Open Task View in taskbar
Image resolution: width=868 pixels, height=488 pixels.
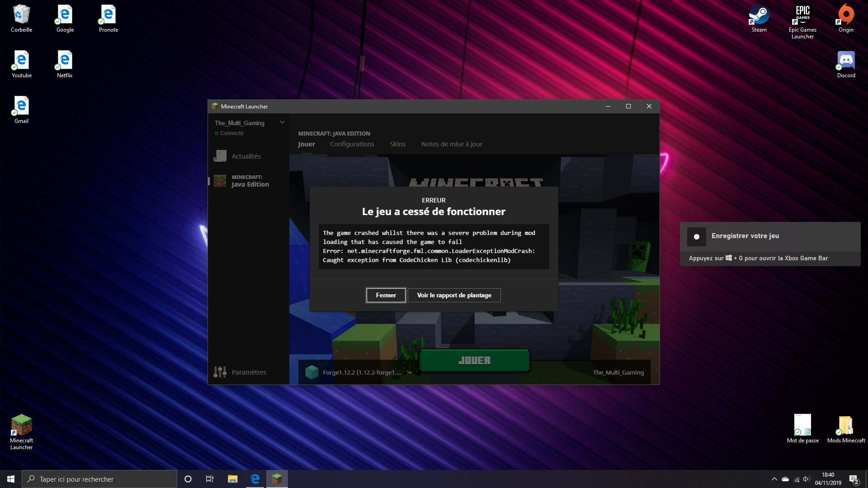210,479
